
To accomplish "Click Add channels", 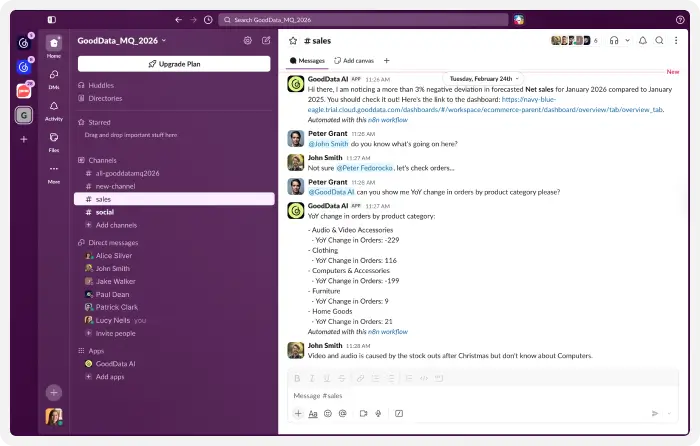I will point(116,225).
